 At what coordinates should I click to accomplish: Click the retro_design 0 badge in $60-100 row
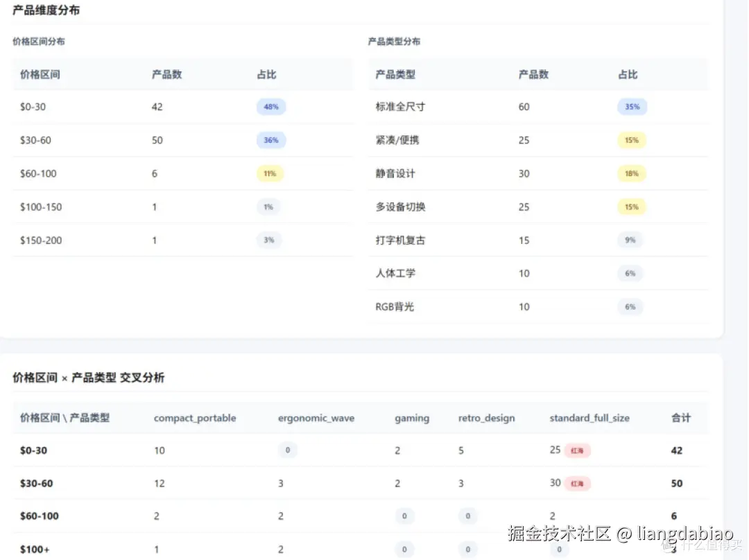[x=467, y=516]
